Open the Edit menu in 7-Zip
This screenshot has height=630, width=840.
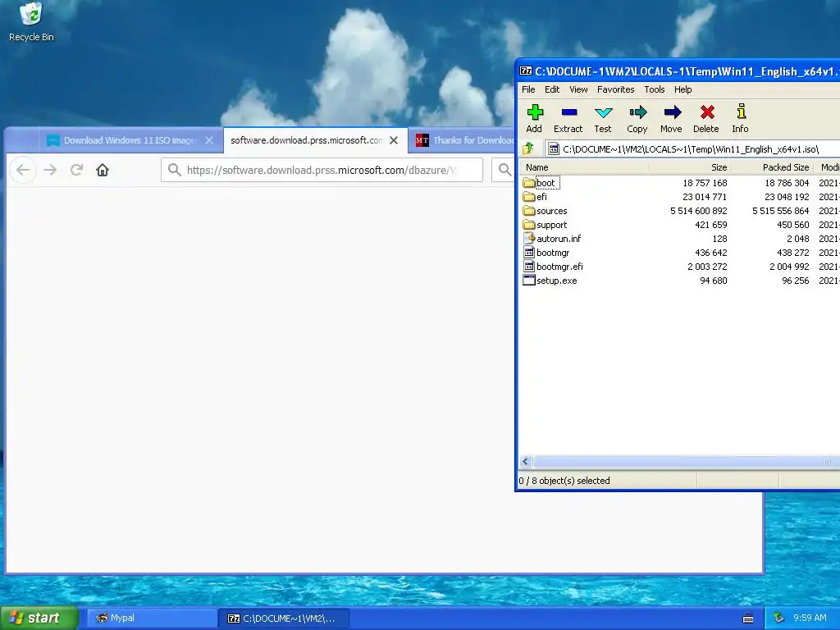[x=552, y=89]
